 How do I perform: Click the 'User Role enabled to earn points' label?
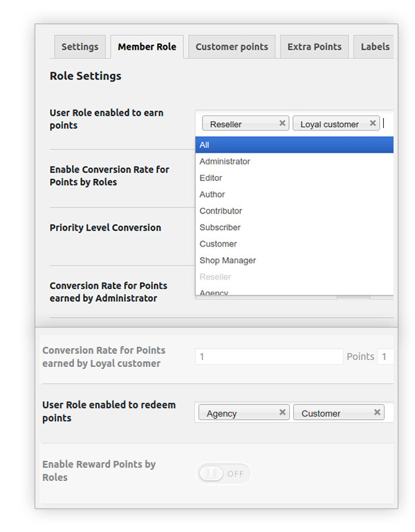coord(107,119)
